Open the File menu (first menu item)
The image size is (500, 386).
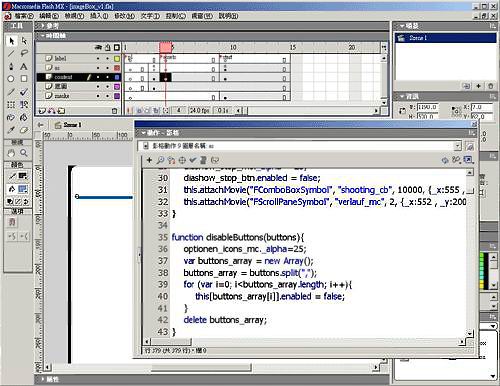click(24, 16)
